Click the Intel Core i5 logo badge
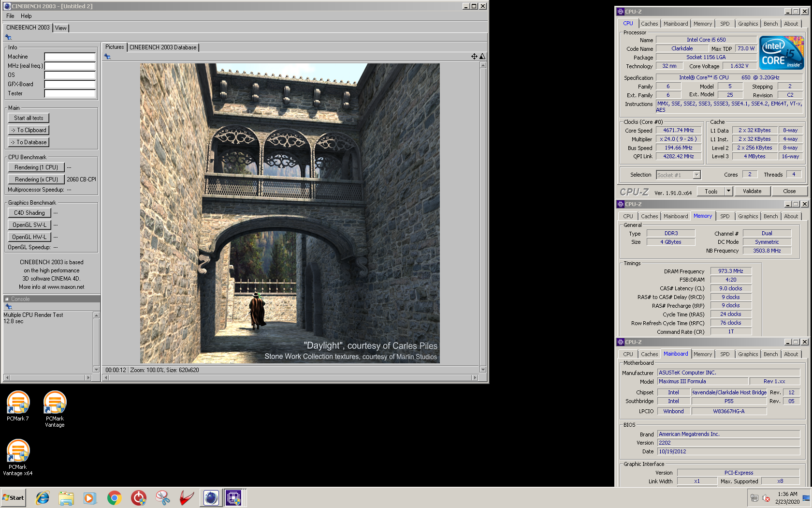812x508 pixels. (x=782, y=52)
